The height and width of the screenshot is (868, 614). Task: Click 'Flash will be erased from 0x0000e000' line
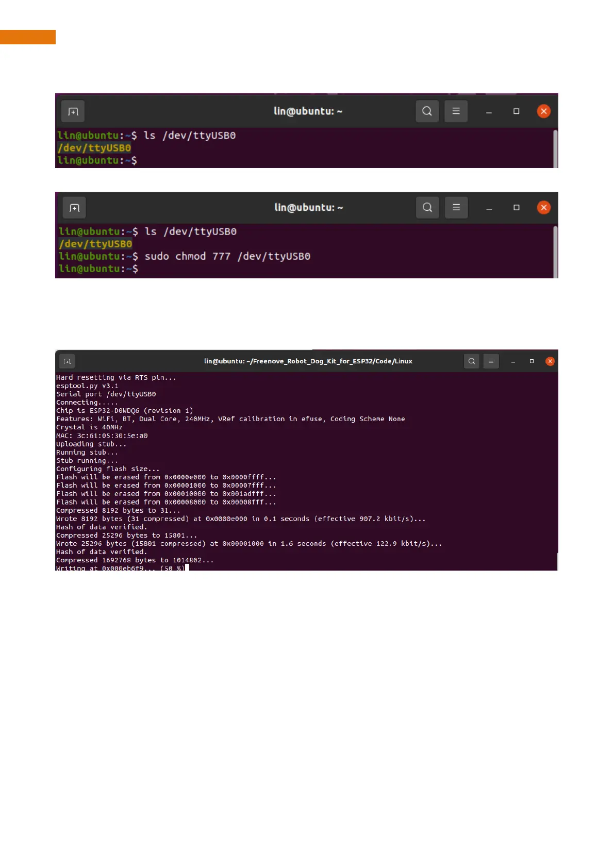pyautogui.click(x=166, y=477)
